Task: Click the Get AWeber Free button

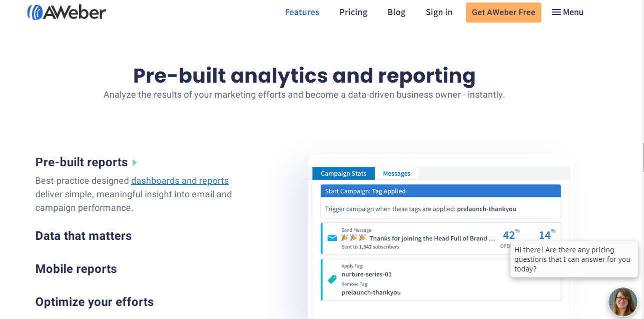Action: [503, 12]
